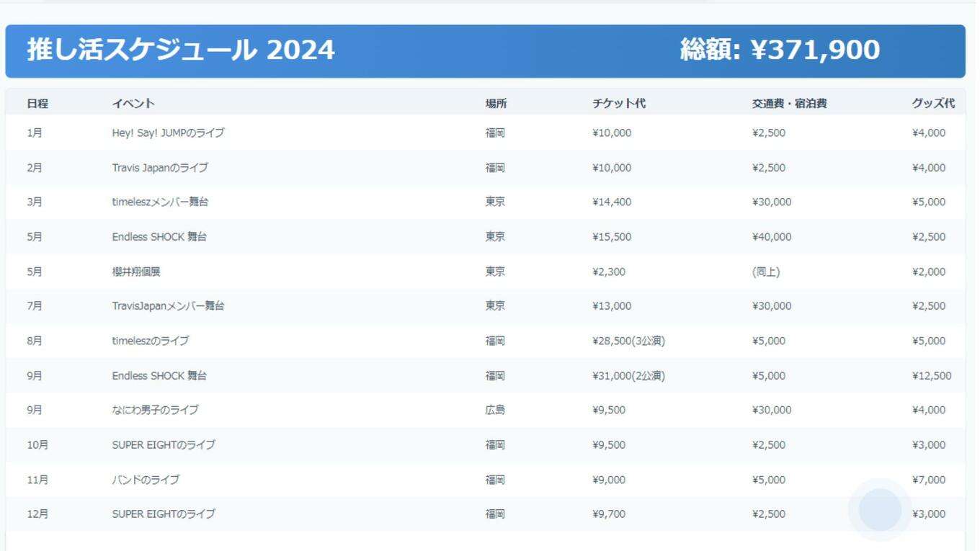Select the ¥15,500 ticket price
This screenshot has width=980, height=551.
612,237
